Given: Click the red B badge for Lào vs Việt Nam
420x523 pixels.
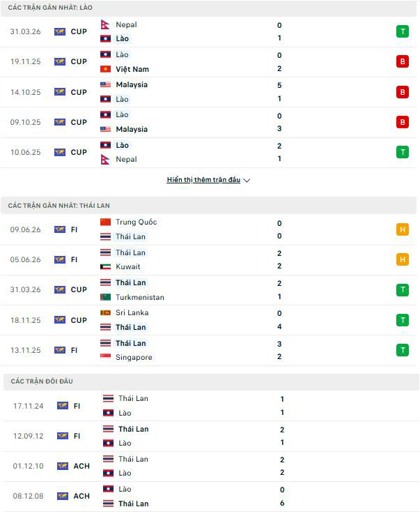Looking at the screenshot, I should (x=403, y=61).
